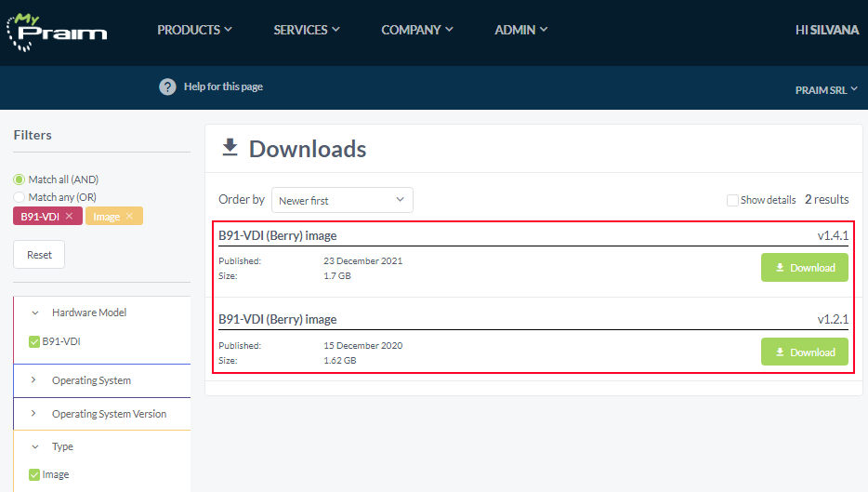Image resolution: width=868 pixels, height=492 pixels.
Task: Download B91-VDI image v1.2.1
Action: coord(804,352)
